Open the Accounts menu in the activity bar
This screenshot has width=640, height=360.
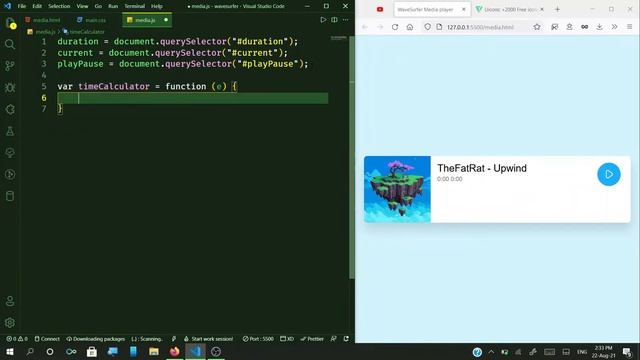(x=10, y=301)
